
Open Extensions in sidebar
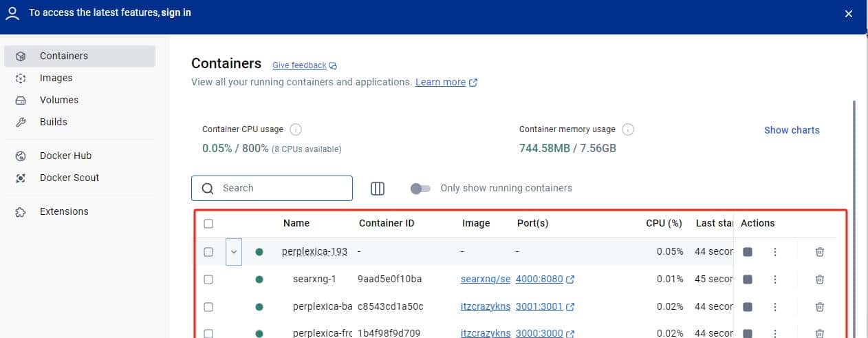[x=80, y=211]
